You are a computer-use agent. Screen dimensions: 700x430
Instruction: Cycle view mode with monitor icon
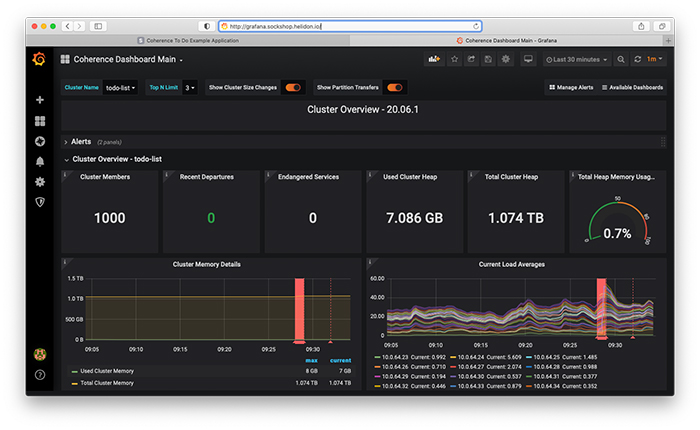pyautogui.click(x=528, y=59)
